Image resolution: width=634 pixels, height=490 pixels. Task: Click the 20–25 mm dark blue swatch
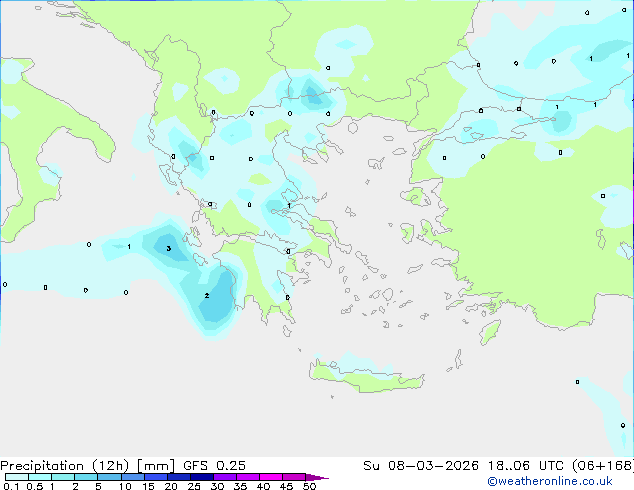coord(178,477)
